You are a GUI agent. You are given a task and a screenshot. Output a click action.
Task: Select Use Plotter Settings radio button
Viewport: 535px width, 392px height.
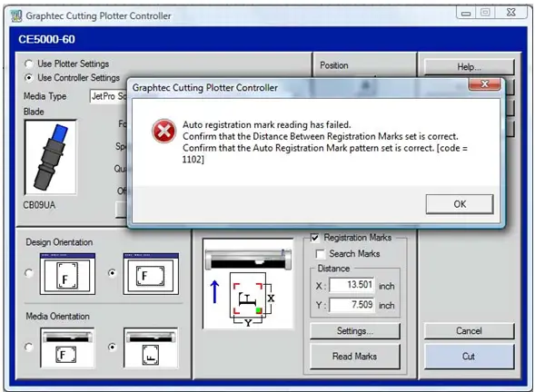[29, 64]
